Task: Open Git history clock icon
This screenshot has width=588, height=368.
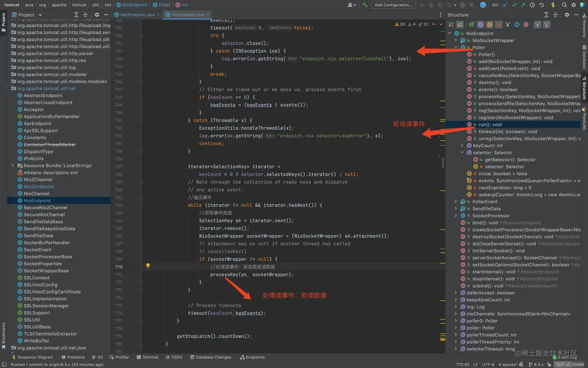Action: coord(532,5)
